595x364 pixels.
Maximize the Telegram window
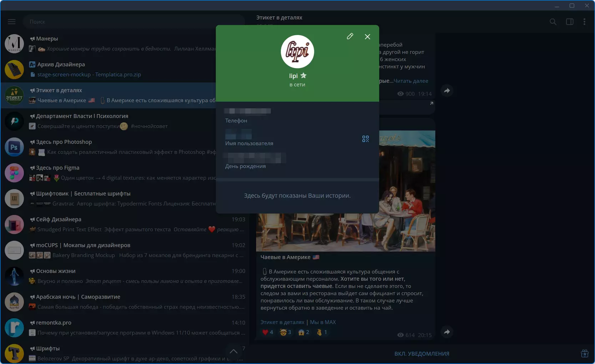(572, 5)
